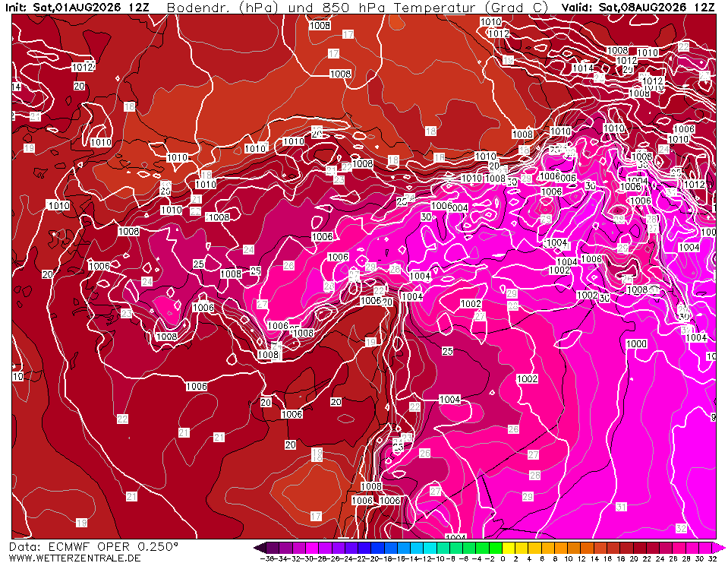Pick the bright green -2 to 0 swatch
This screenshot has width=728, height=563.
tap(496, 548)
